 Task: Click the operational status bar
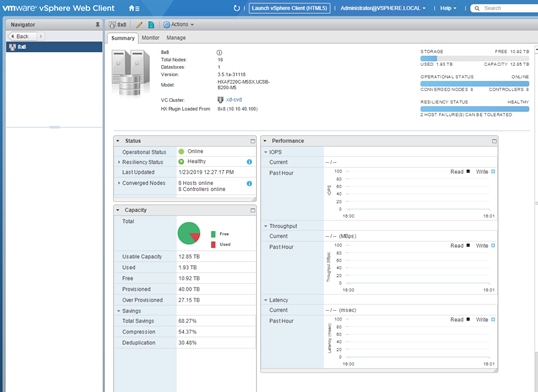coord(475,84)
